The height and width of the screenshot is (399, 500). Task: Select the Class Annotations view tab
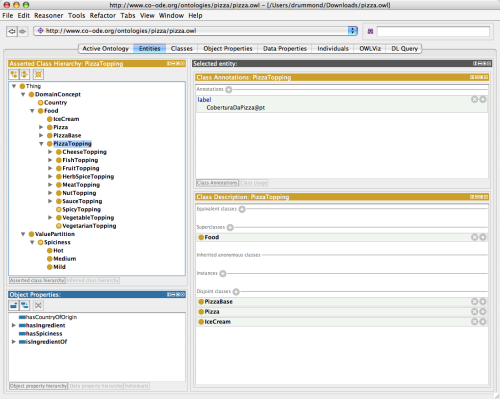click(x=217, y=183)
